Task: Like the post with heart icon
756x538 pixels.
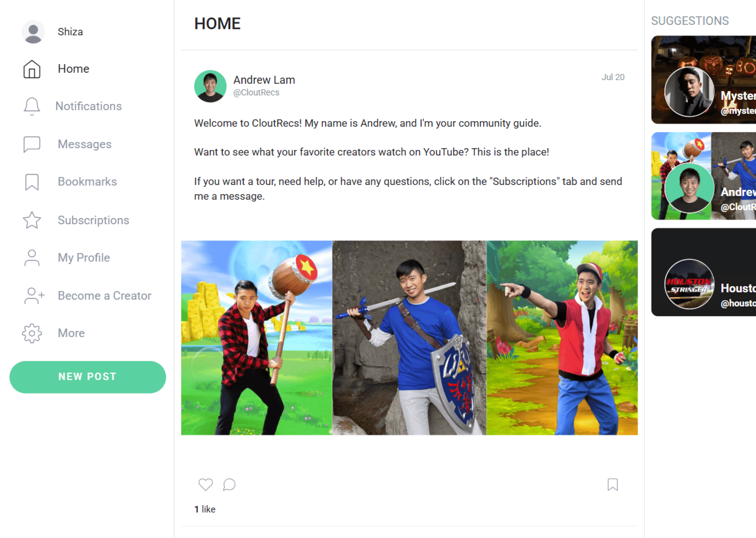Action: [x=206, y=485]
